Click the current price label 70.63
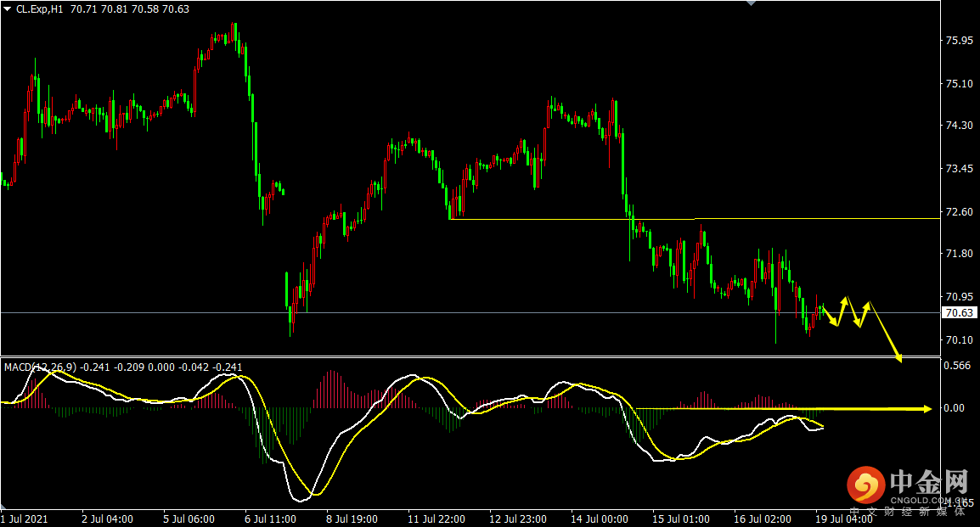The height and width of the screenshot is (527, 980). click(959, 313)
